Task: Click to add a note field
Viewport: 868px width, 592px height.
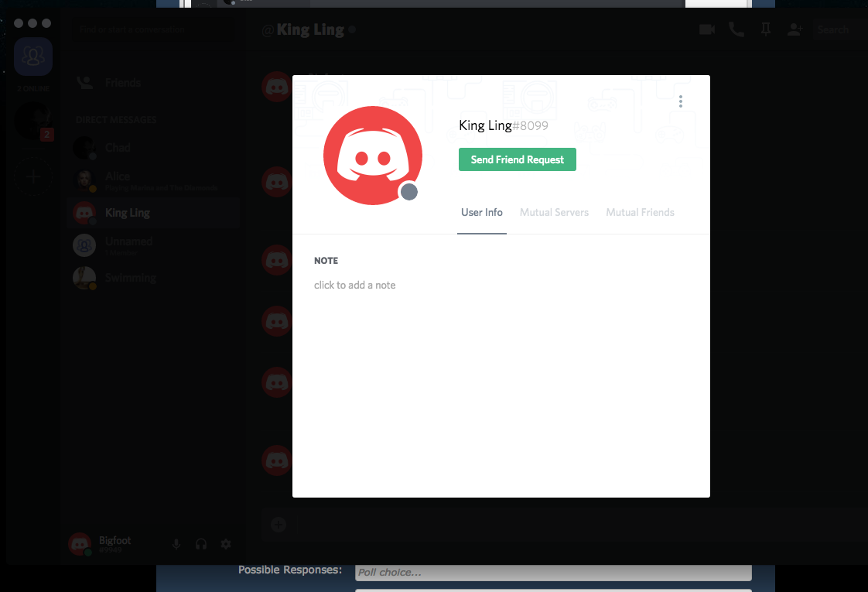Action: click(355, 286)
